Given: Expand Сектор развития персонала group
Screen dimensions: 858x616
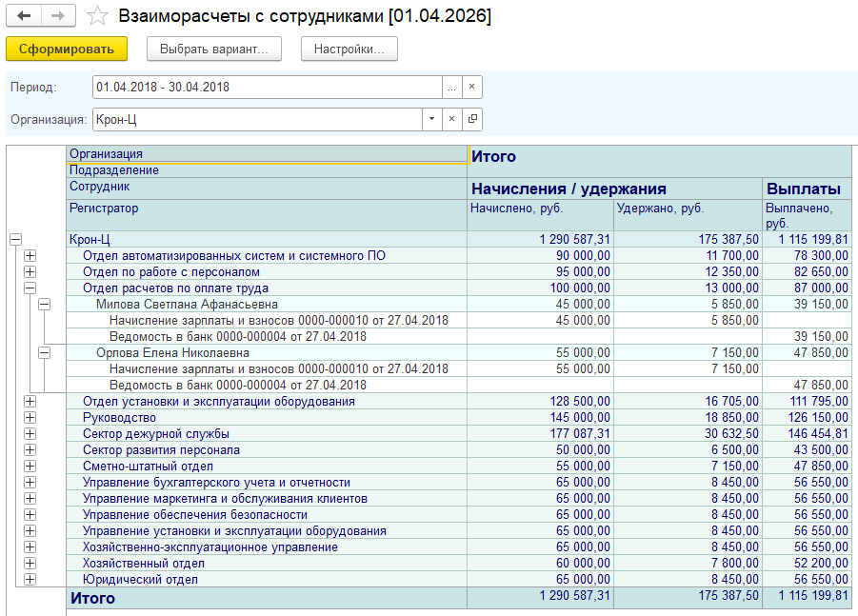Looking at the screenshot, I should (30, 449).
